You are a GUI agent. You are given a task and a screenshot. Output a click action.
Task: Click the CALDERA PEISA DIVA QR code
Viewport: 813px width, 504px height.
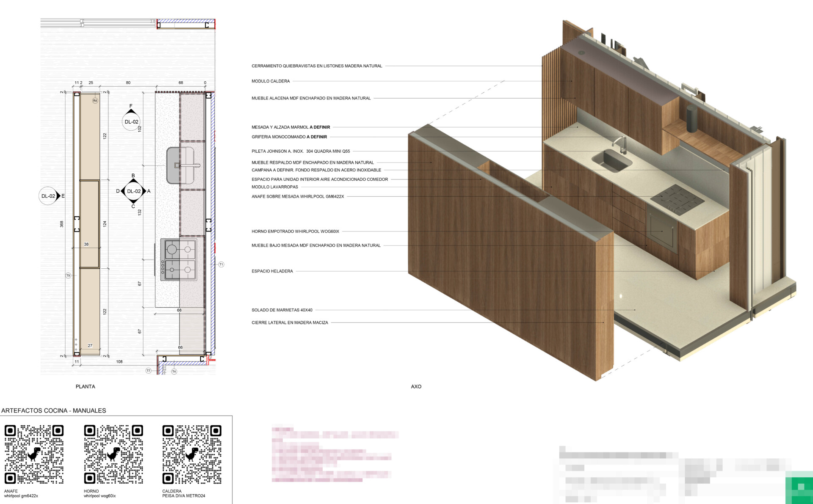click(192, 454)
